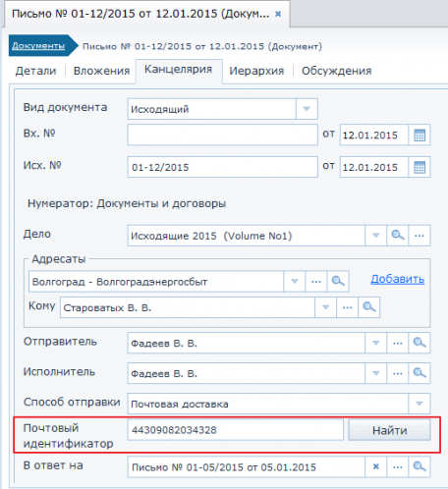Expand the Отправитель dropdown arrow

pos(376,343)
